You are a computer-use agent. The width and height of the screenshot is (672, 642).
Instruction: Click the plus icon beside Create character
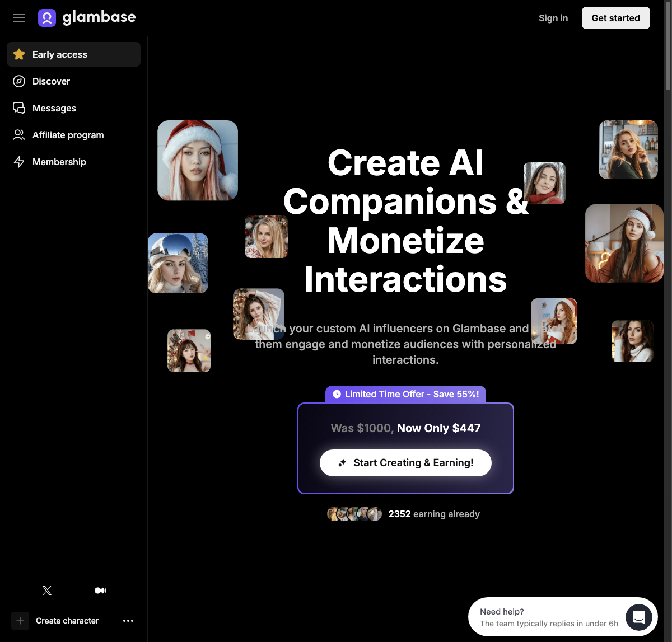coord(20,621)
